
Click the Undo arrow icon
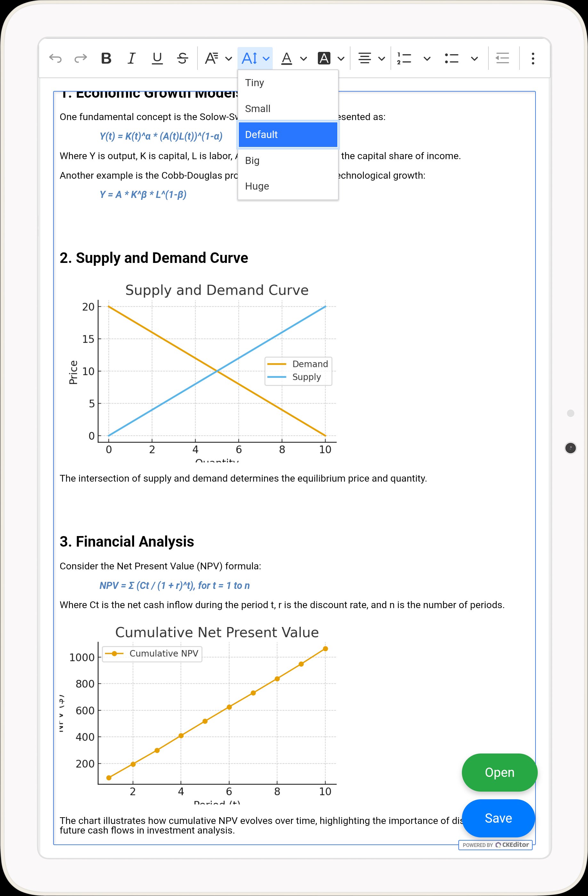55,58
